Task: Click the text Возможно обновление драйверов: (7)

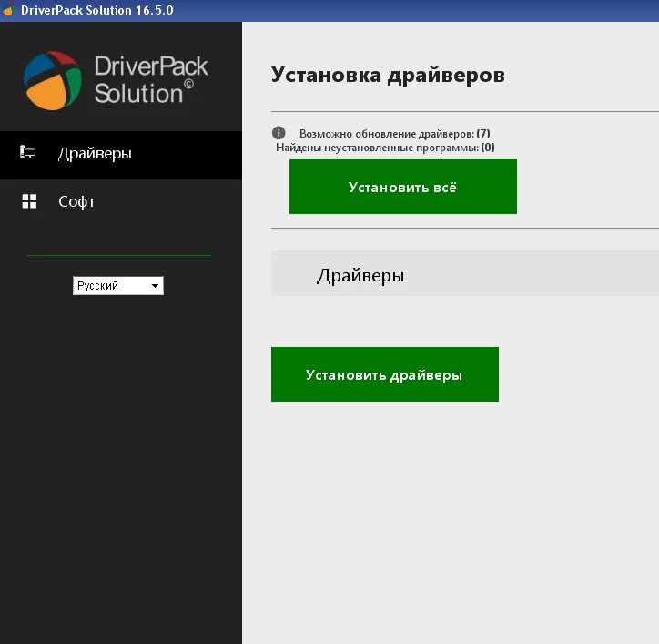Action: click(395, 134)
